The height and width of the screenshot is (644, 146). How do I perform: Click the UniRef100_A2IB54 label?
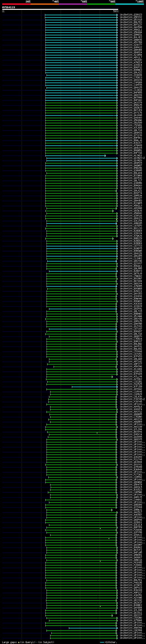click(x=131, y=55)
